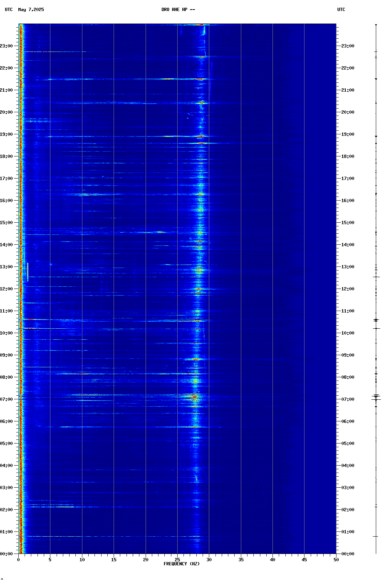The image size is (392, 583).
Task: Click the 25 Hz frequency tick label
Action: pos(177,560)
